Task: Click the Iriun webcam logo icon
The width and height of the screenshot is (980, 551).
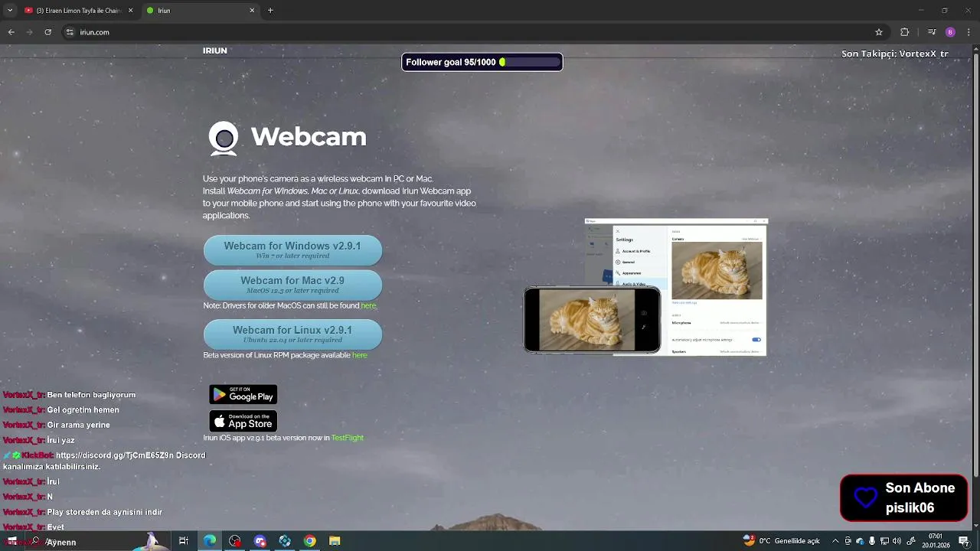Action: (x=224, y=139)
